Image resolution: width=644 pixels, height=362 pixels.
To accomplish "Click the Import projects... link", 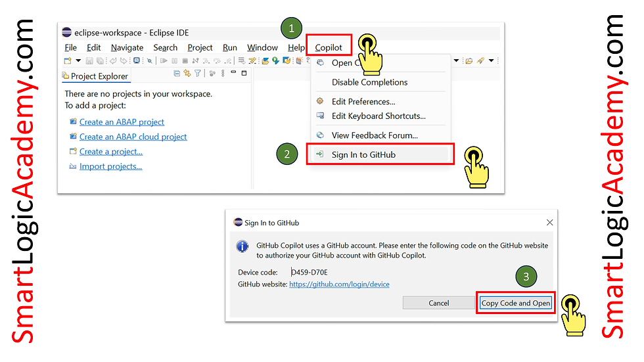I will pyautogui.click(x=110, y=166).
